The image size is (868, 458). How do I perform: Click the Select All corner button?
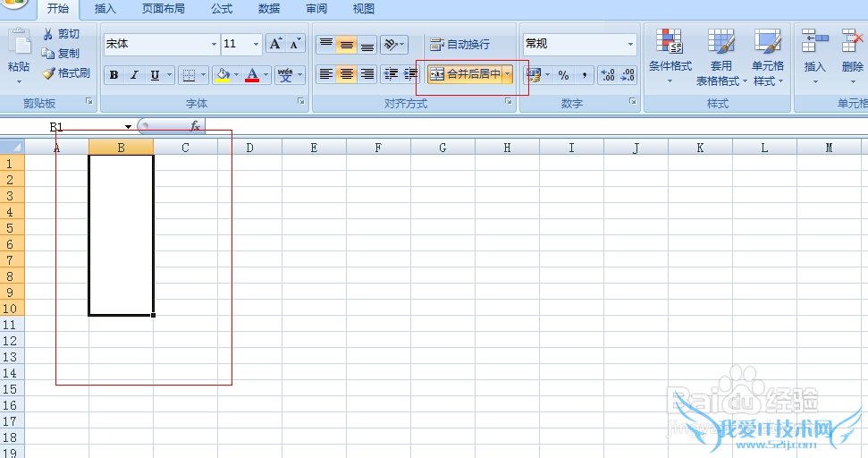click(x=13, y=148)
